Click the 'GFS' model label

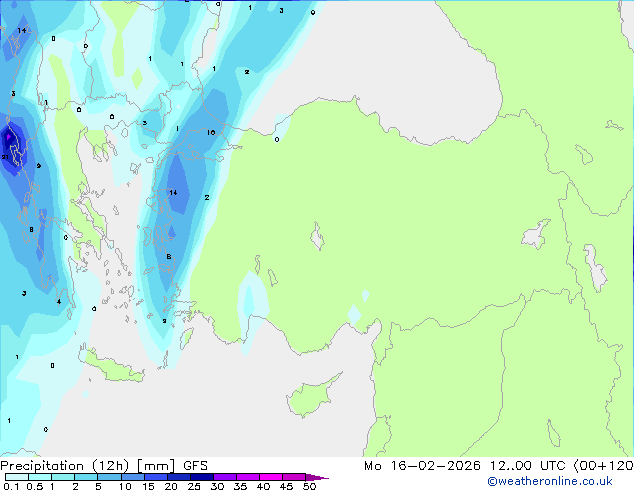click(x=195, y=466)
